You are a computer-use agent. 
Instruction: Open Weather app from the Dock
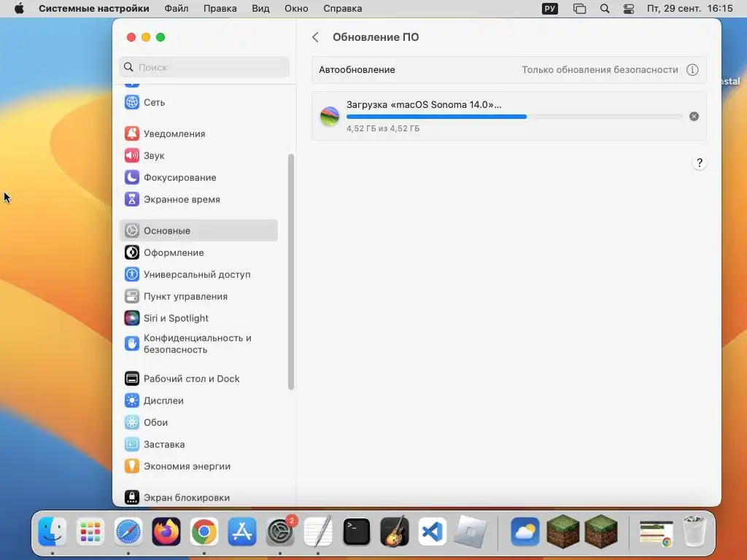point(525,532)
